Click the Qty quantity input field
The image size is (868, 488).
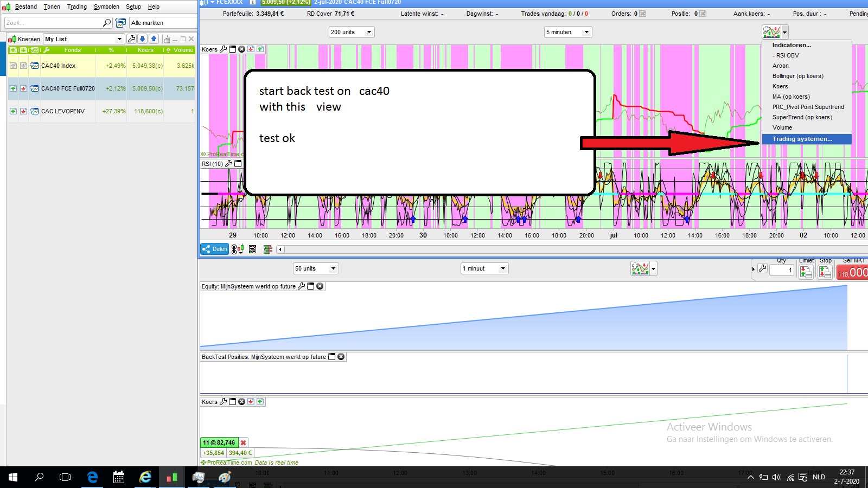(782, 270)
